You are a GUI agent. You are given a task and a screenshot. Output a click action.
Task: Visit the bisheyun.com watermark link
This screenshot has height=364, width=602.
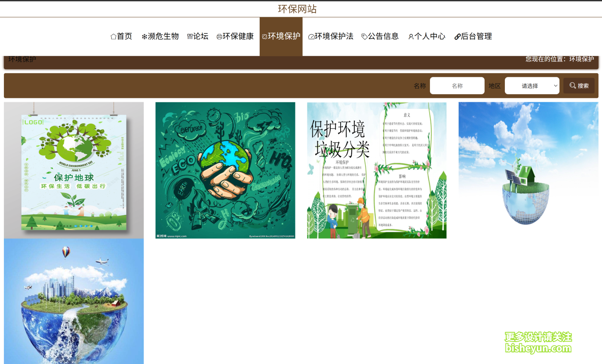click(537, 347)
